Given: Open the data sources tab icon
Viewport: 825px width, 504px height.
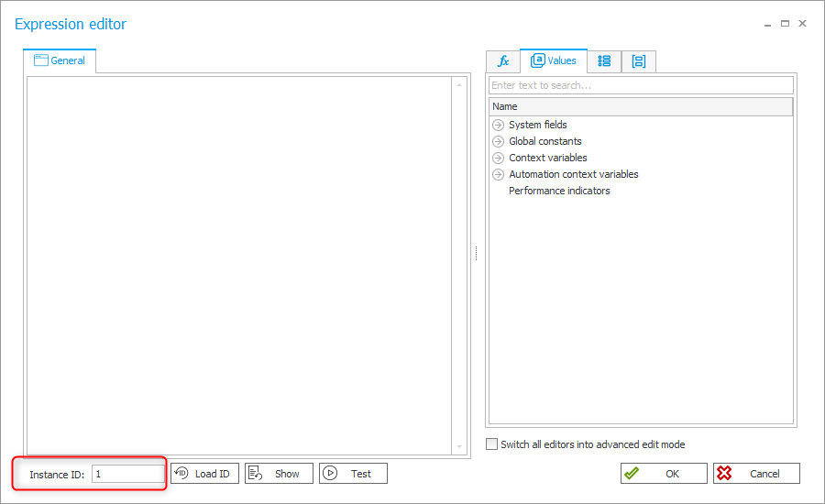Looking at the screenshot, I should (639, 61).
